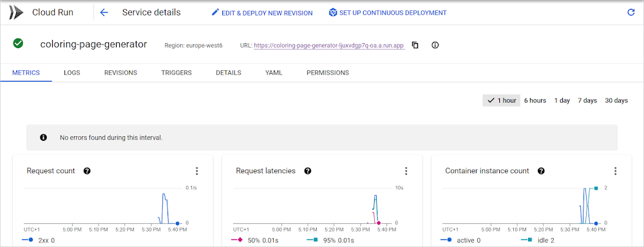Open Request count chart options menu

pos(196,171)
